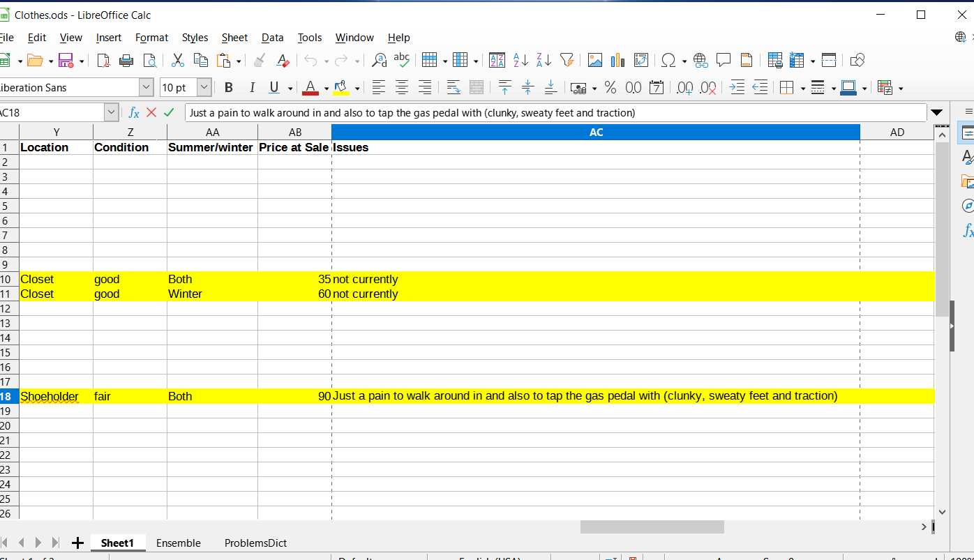
Task: Export directly as PDF
Action: (103, 61)
